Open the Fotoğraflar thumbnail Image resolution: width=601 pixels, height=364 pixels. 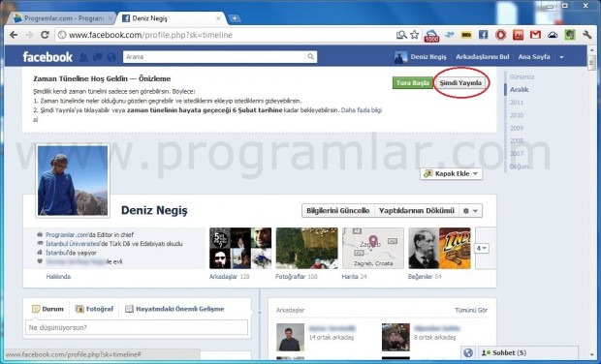tap(306, 249)
